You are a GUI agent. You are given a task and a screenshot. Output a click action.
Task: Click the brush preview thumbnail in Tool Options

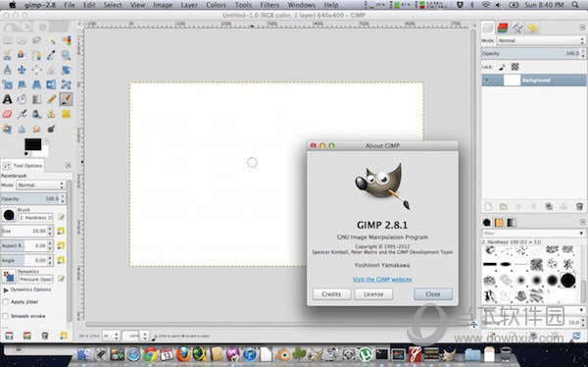coord(9,215)
